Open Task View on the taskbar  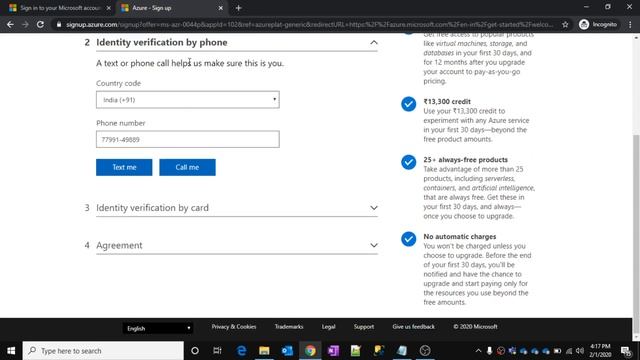pos(217,351)
